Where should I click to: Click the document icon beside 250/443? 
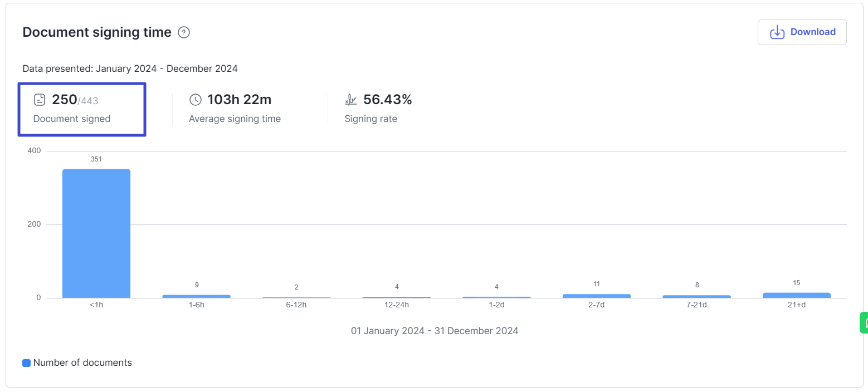(x=40, y=100)
